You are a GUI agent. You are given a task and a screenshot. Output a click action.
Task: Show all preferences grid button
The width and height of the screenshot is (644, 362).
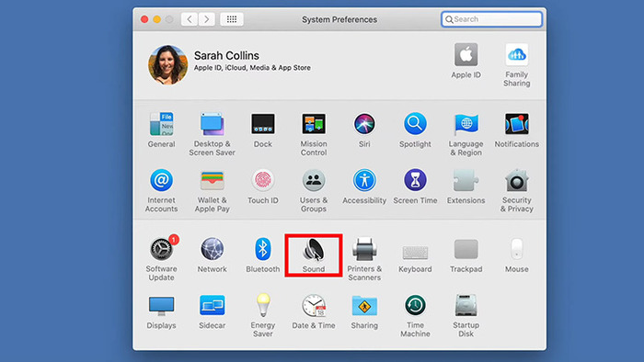(232, 19)
